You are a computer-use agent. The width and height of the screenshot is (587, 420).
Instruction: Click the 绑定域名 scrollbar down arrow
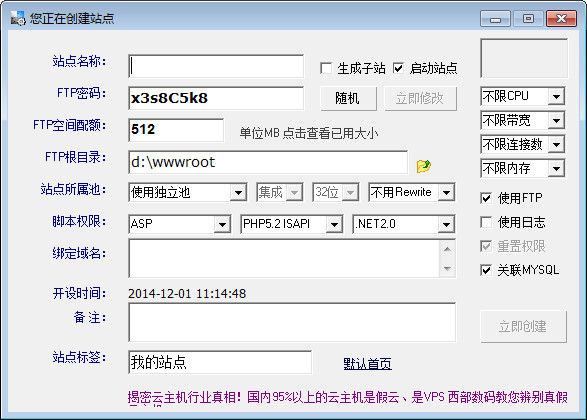447,268
